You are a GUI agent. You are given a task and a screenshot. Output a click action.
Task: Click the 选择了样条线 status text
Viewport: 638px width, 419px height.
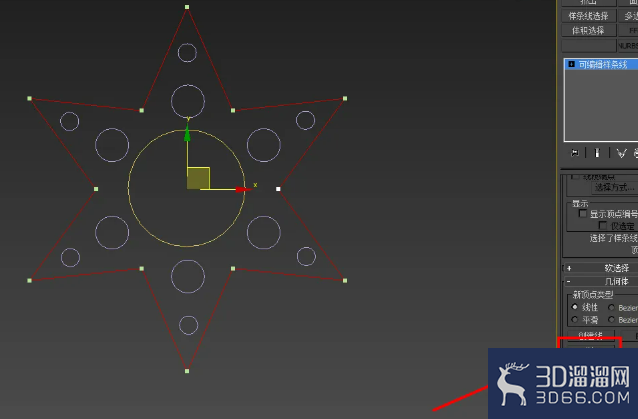(x=614, y=238)
